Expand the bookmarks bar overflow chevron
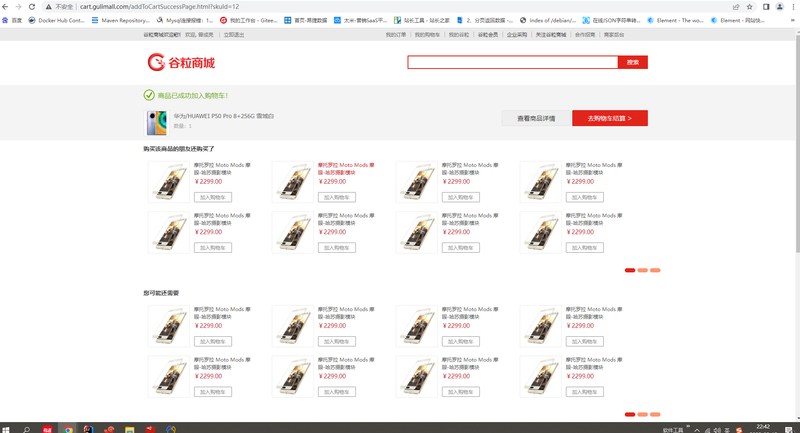800x433 pixels. click(793, 20)
